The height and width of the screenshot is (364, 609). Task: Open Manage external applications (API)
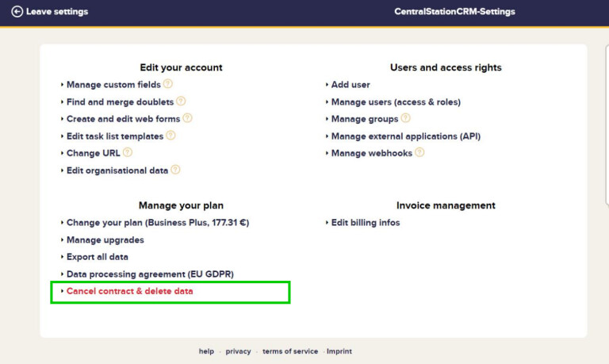click(406, 136)
